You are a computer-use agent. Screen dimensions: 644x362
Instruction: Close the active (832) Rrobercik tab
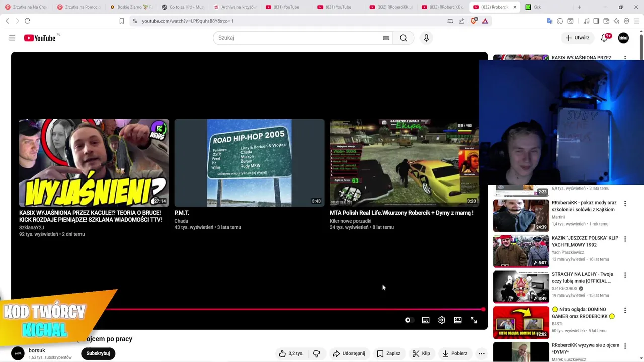pyautogui.click(x=514, y=7)
